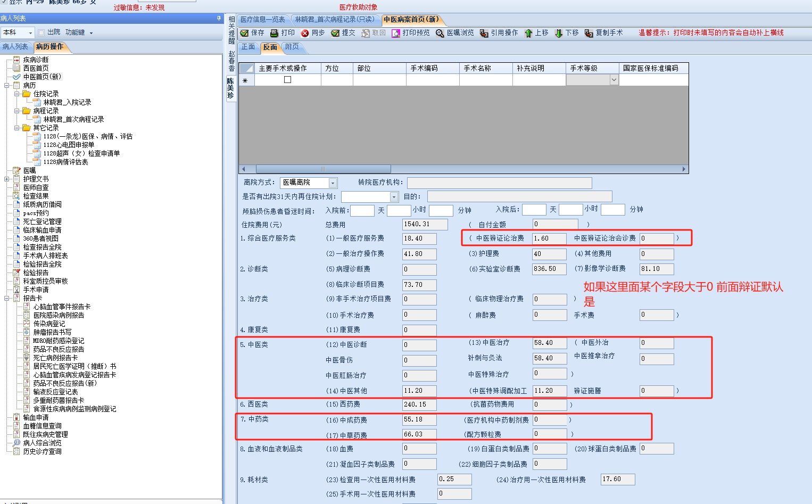Click the grid scrollbar left arrow
Screen dimensions: 812x504
(244, 169)
